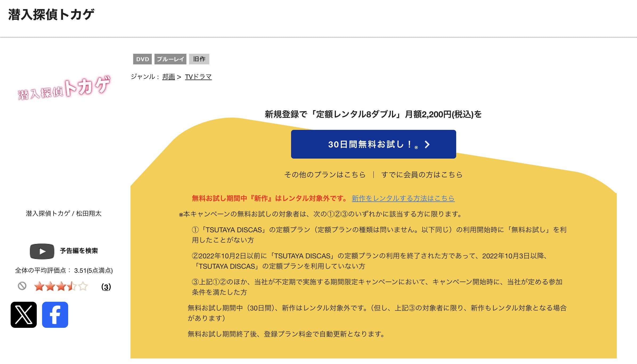Click the red 無料お試し期間中『新作』 notice

pos(270,198)
